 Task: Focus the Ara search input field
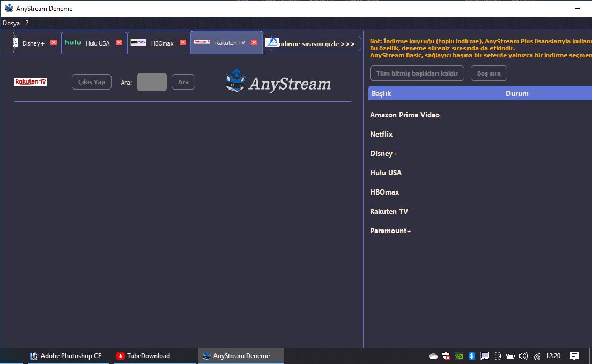152,82
